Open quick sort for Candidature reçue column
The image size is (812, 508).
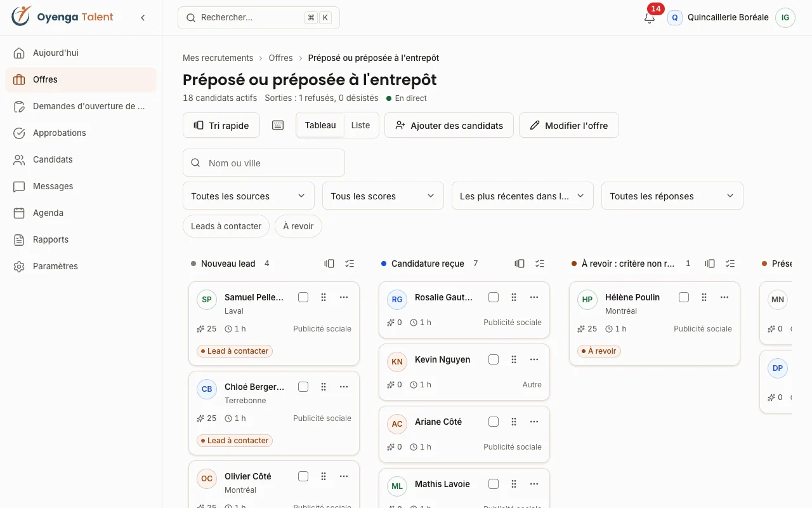pos(520,264)
